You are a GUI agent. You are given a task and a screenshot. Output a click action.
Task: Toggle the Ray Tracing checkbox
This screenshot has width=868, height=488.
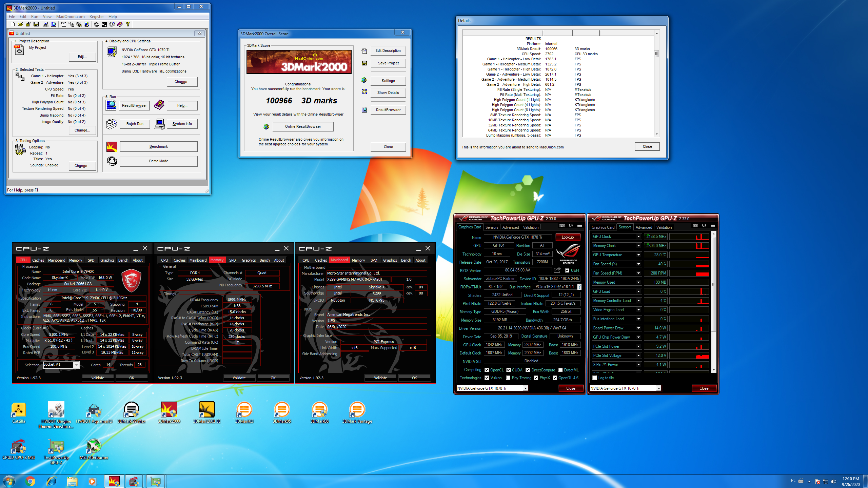point(508,378)
